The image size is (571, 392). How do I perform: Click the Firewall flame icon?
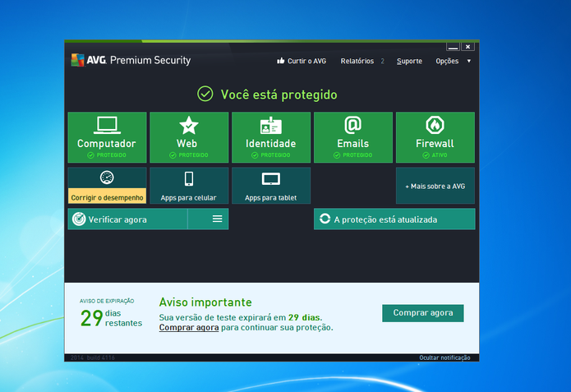[435, 125]
